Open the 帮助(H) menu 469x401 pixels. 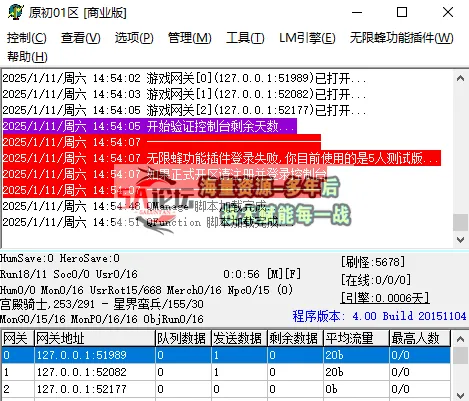click(x=27, y=56)
